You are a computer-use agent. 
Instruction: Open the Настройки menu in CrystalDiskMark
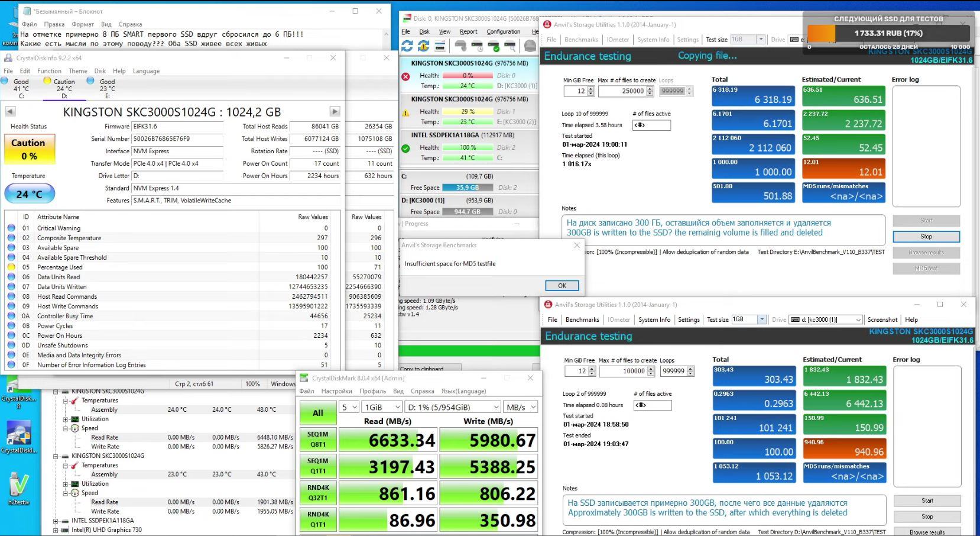pyautogui.click(x=336, y=391)
